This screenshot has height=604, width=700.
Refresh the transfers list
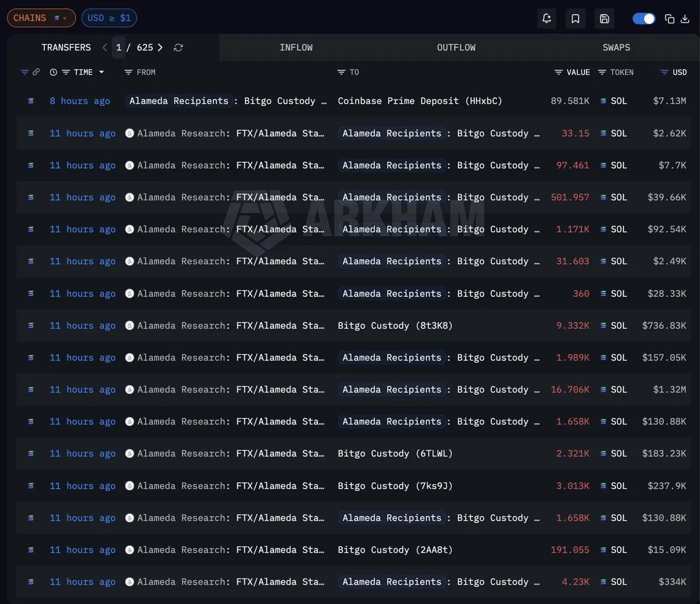(x=178, y=48)
